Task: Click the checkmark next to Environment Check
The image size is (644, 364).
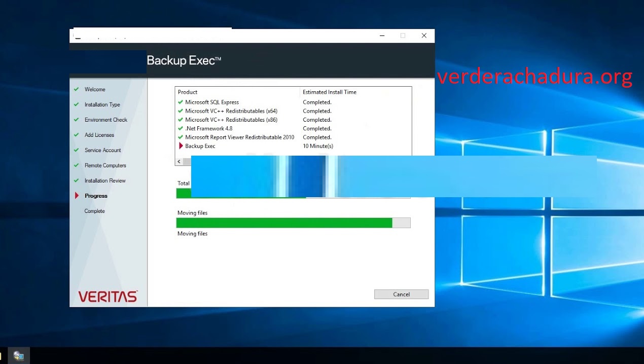Action: pos(76,120)
